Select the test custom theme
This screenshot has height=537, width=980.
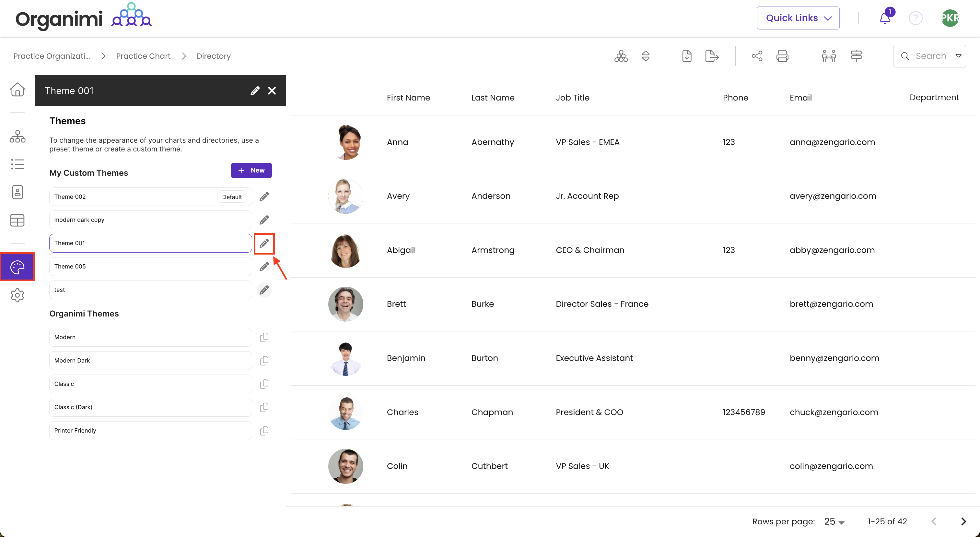[150, 290]
